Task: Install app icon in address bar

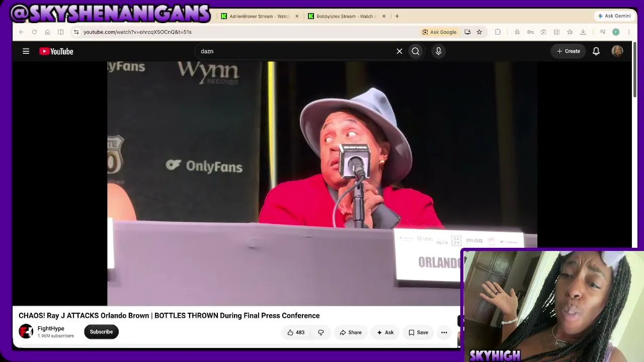Action: (467, 32)
